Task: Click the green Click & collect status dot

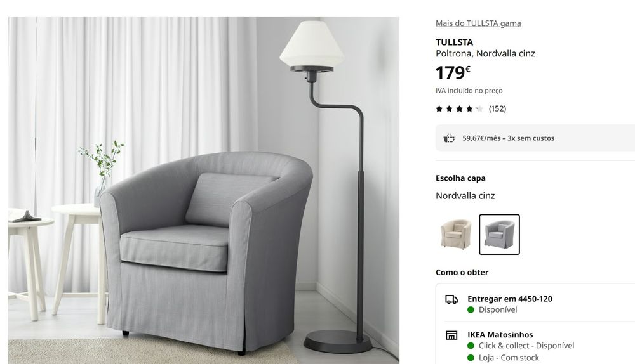Action: pyautogui.click(x=471, y=346)
